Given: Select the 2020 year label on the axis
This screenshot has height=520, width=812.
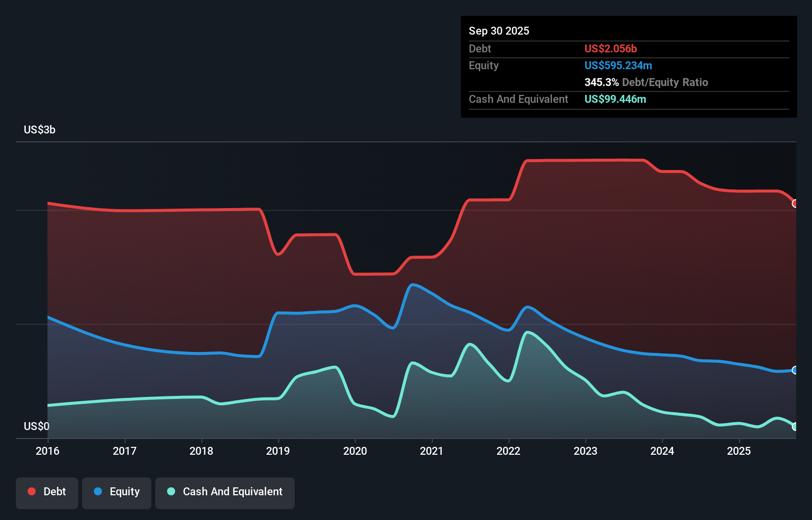Looking at the screenshot, I should (356, 451).
